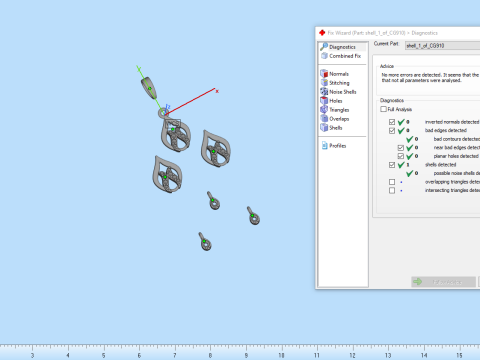The width and height of the screenshot is (480, 360).
Task: Click ruler mark 10 at the bottom
Action: point(281,355)
